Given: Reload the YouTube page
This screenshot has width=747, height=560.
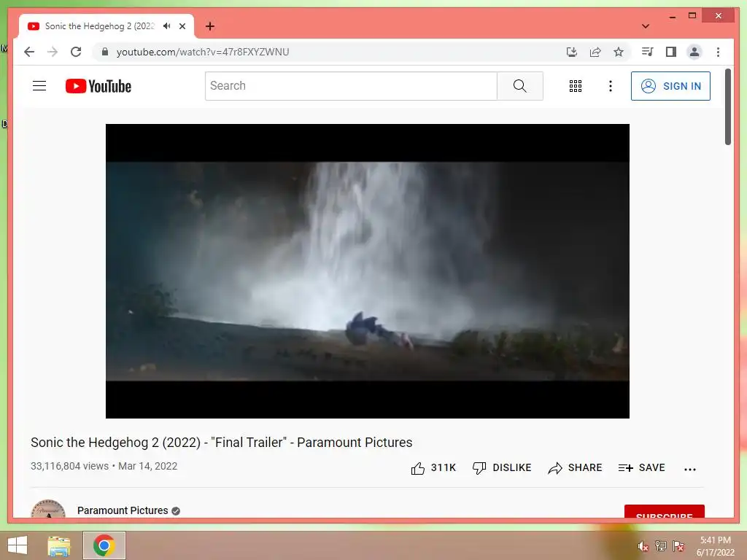Looking at the screenshot, I should 76,52.
